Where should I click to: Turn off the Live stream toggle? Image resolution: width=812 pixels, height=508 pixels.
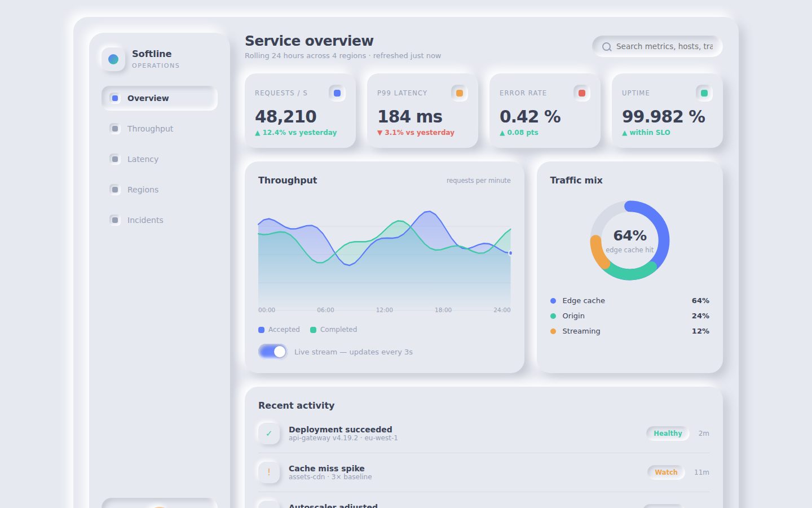pos(273,352)
